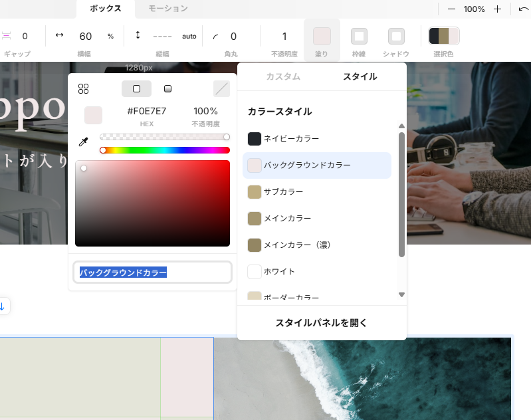Open the height auto unit dropdown
The image size is (531, 420).
189,37
